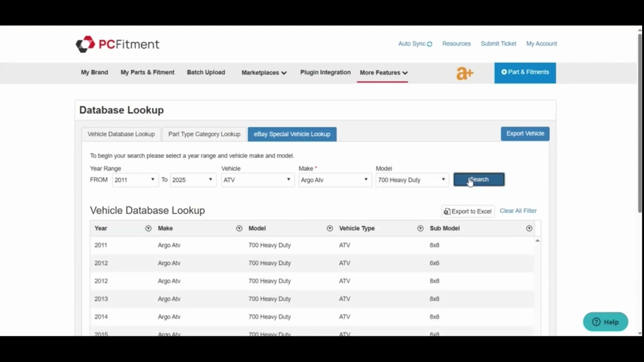Open the Resources link
Screen dimensions: 644x362
click(x=456, y=44)
